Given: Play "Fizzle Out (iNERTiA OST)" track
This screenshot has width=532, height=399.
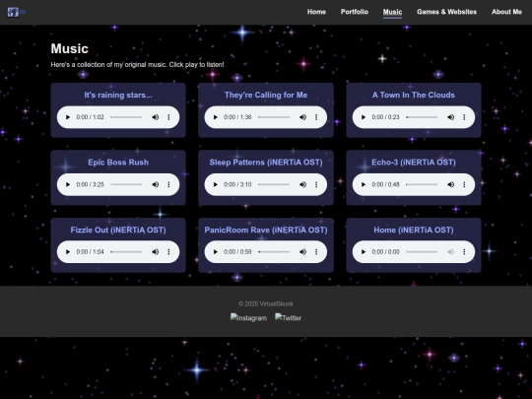Looking at the screenshot, I should pyautogui.click(x=68, y=252).
